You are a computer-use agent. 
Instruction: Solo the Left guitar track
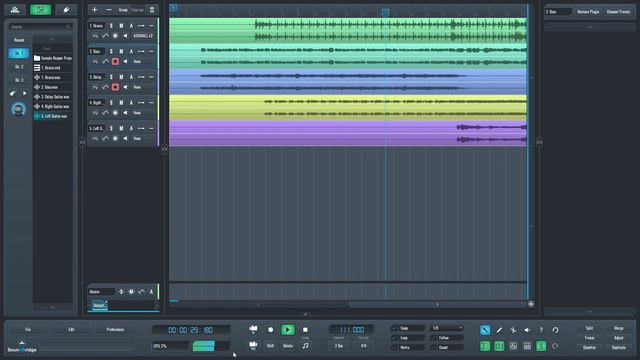(111, 129)
